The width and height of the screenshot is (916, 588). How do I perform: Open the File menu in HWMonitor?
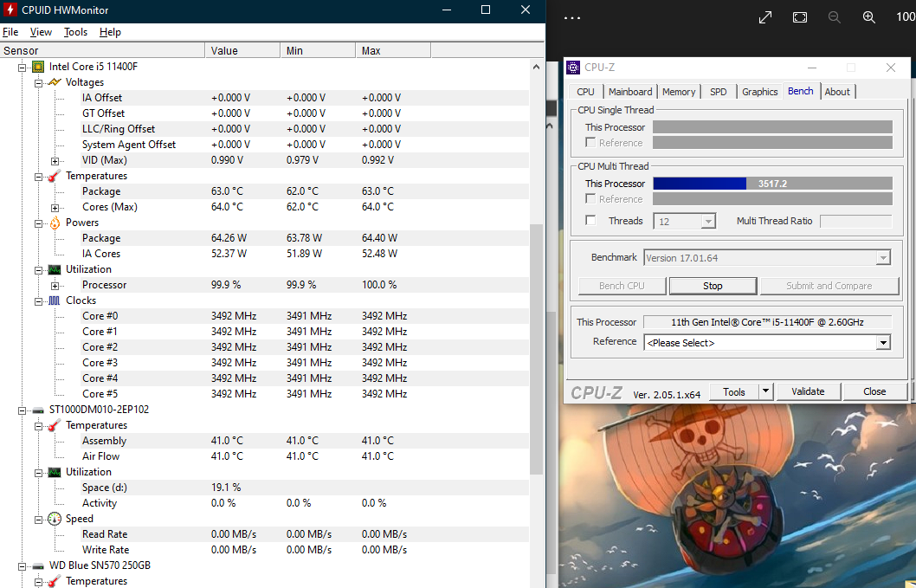click(10, 32)
